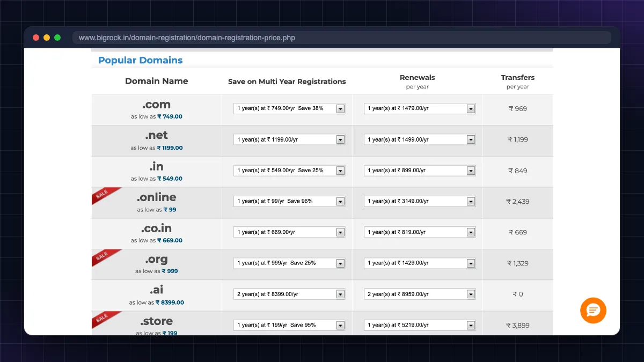Open .org registration dropdown at ₹999
This screenshot has height=362, width=644.
pos(289,263)
